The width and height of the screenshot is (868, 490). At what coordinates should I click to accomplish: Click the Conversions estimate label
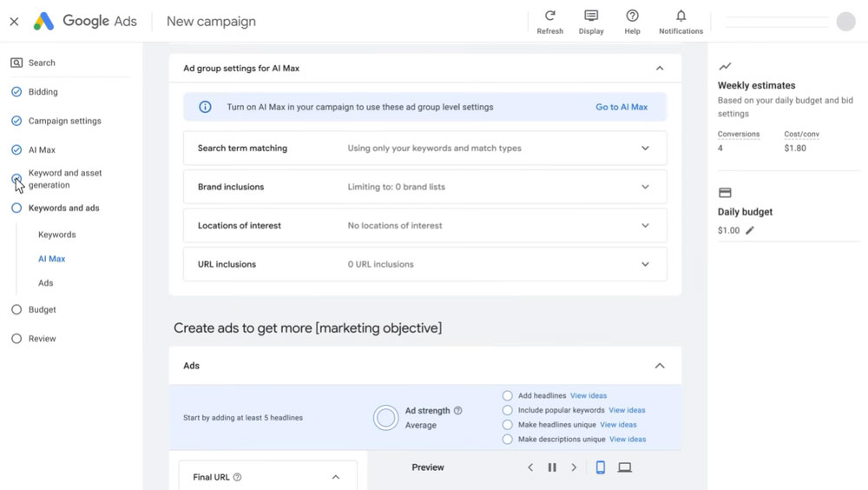pos(739,134)
